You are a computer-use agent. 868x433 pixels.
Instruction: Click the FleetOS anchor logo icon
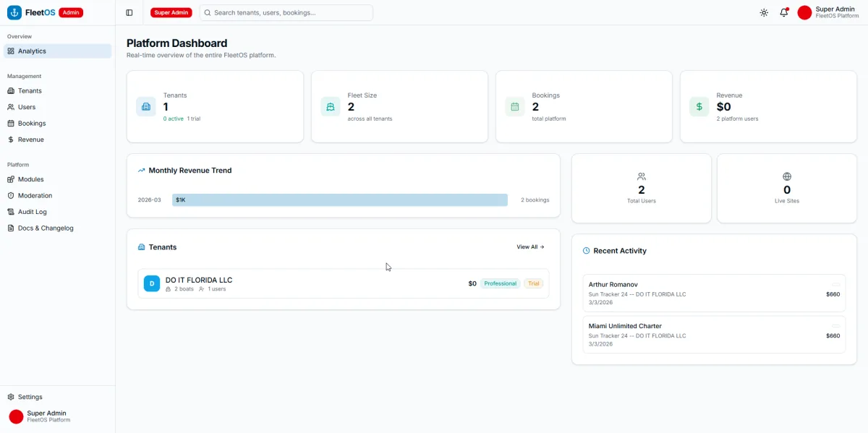pos(14,12)
